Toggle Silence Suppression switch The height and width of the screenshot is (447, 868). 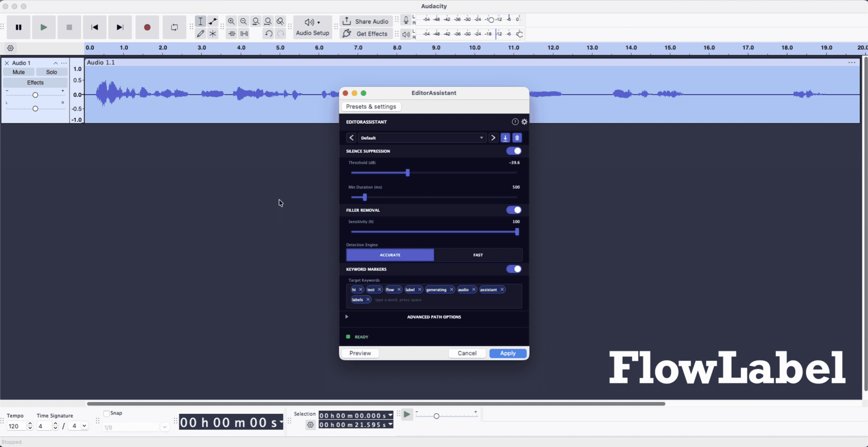[514, 151]
